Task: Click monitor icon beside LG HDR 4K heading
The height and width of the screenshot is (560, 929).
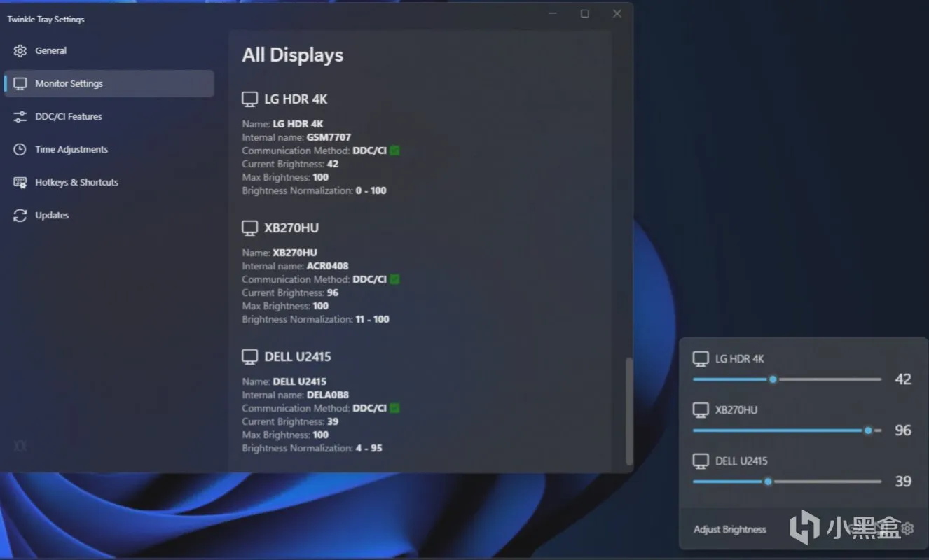Action: pos(250,99)
